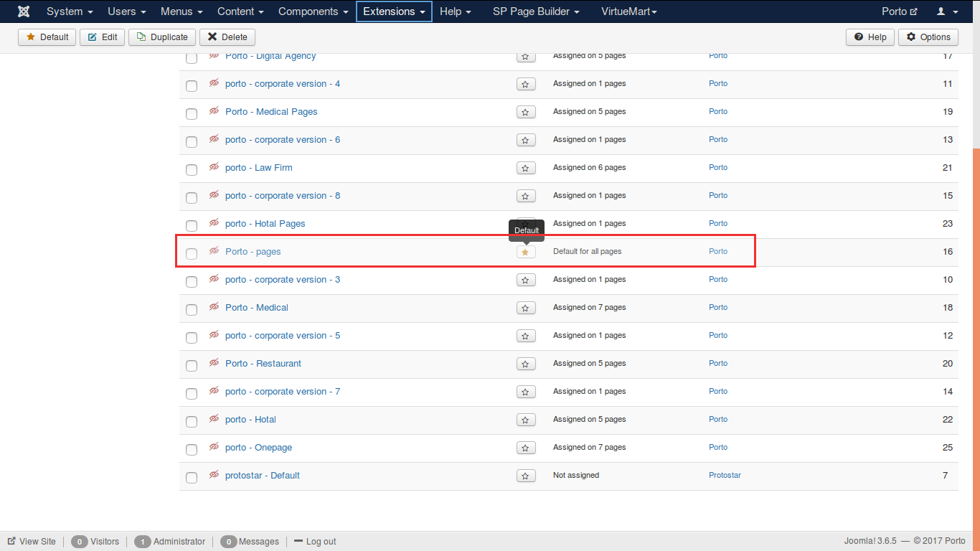Click star button for Porto - Restaurant
The width and height of the screenshot is (980, 551).
tap(526, 364)
